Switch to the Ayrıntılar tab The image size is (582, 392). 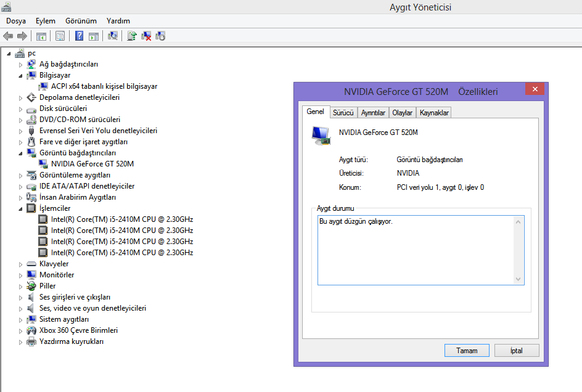[373, 112]
